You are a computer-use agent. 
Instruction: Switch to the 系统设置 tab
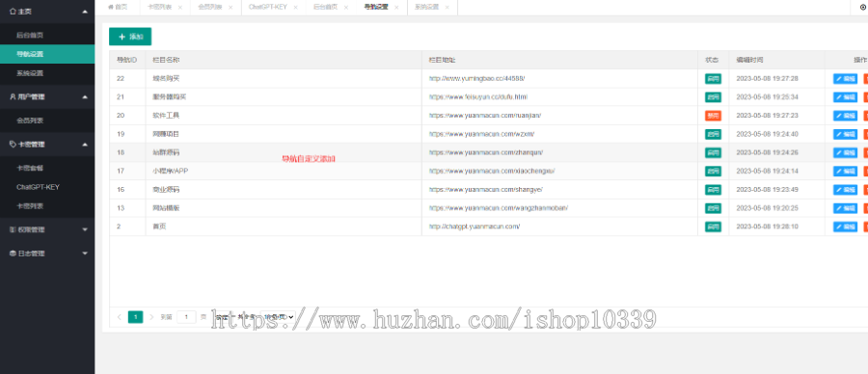coord(426,7)
